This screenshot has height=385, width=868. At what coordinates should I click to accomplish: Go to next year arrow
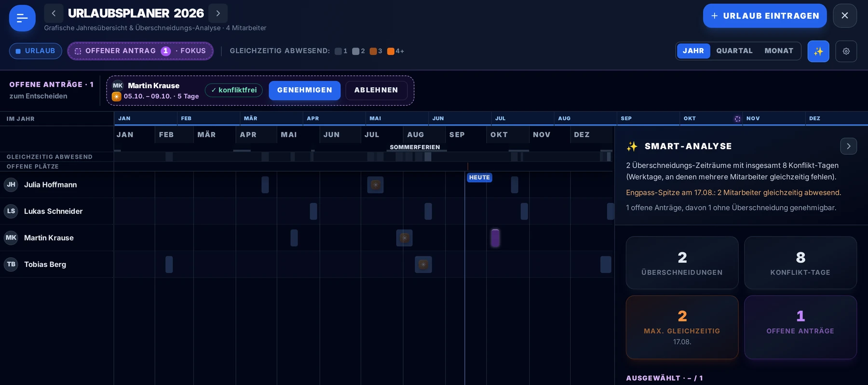(218, 13)
